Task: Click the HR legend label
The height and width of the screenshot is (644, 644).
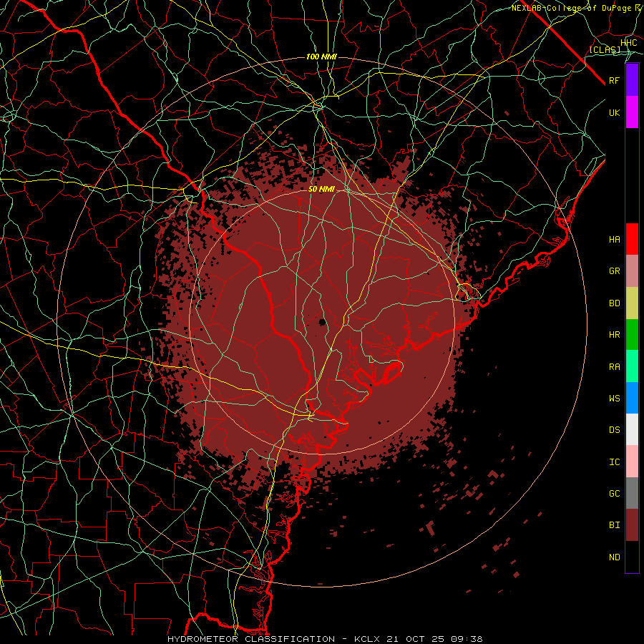Action: [615, 335]
